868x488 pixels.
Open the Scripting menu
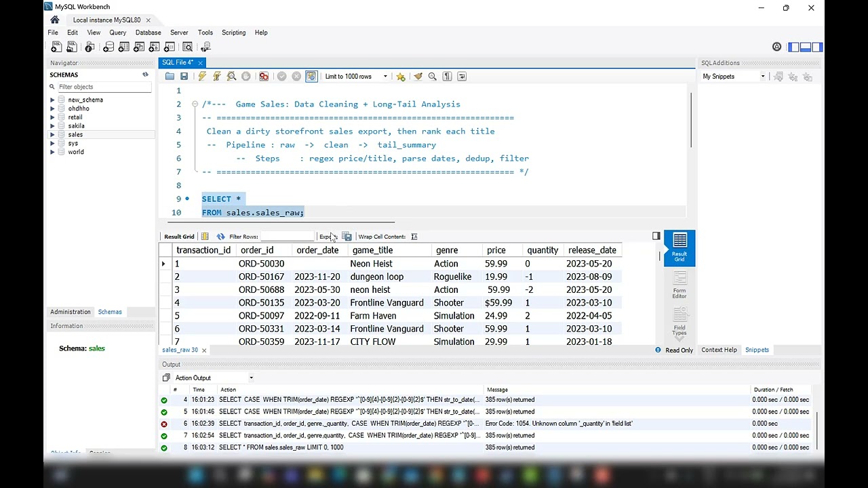tap(233, 33)
